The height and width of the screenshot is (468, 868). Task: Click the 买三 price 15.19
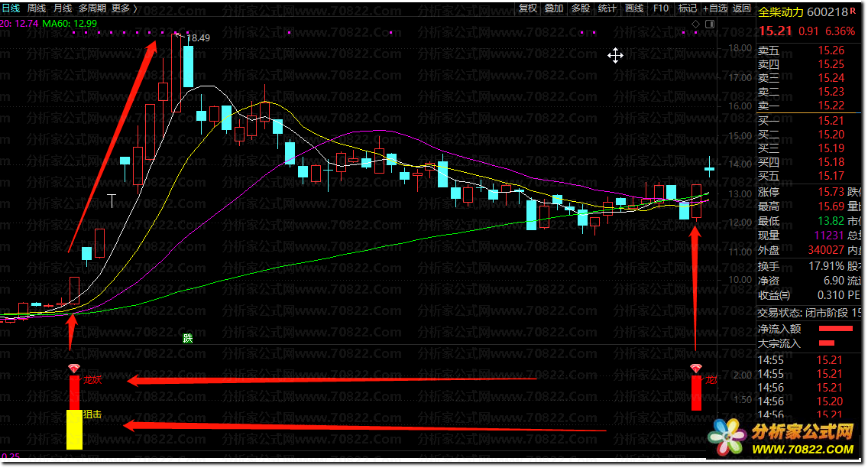[x=831, y=148]
